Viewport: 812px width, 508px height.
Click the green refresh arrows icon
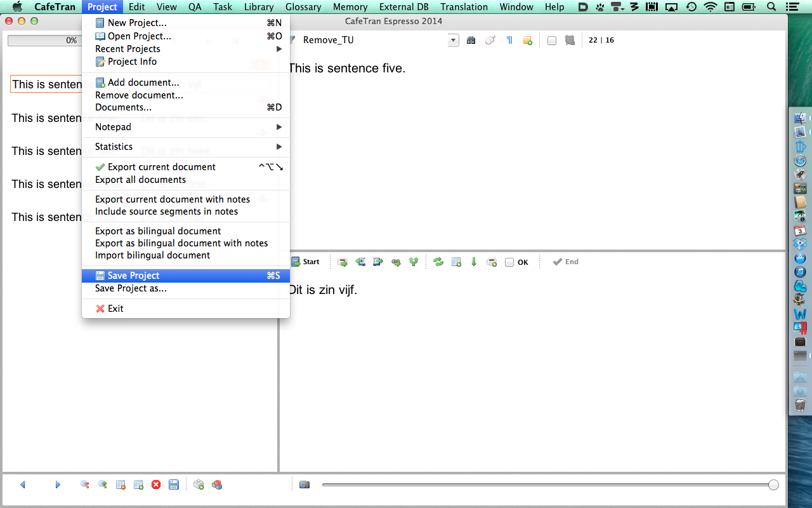pos(438,262)
